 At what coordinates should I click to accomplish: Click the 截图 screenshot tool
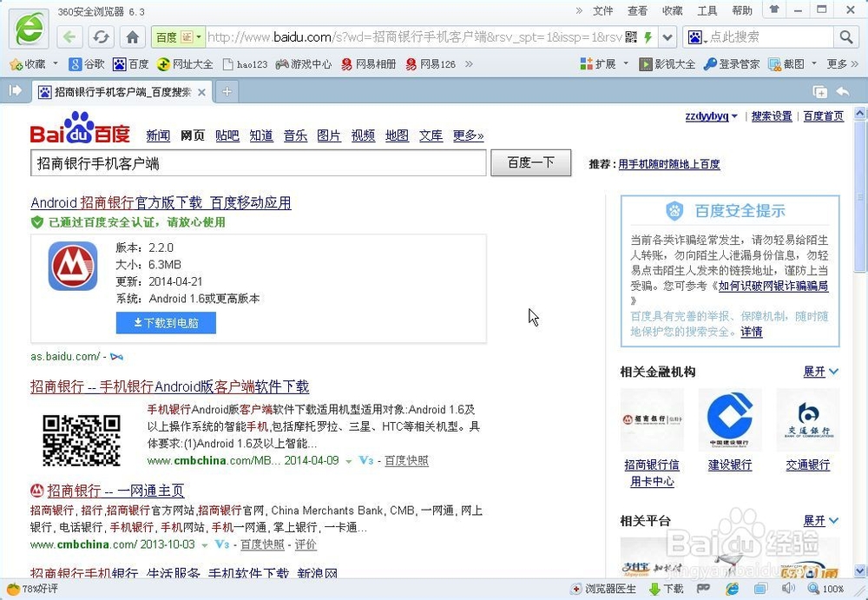[x=786, y=64]
